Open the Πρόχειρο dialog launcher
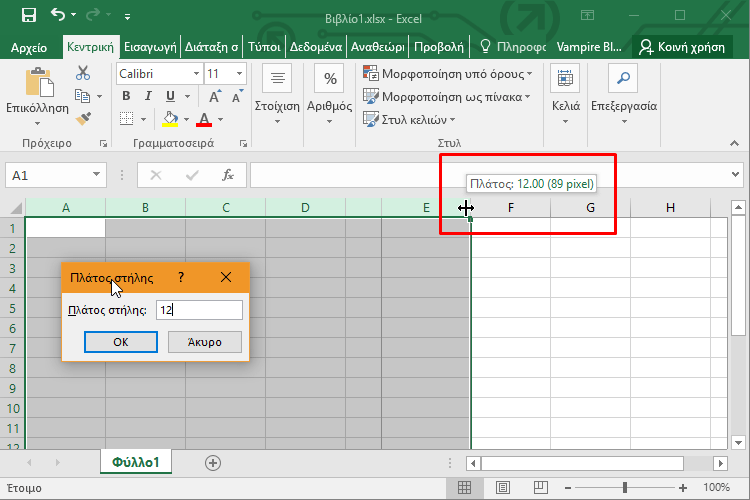Image resolution: width=750 pixels, height=500 pixels. click(103, 143)
